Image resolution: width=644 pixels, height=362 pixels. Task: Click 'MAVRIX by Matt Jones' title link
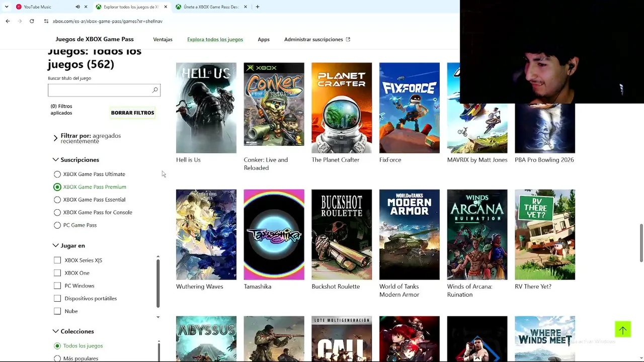point(477,160)
